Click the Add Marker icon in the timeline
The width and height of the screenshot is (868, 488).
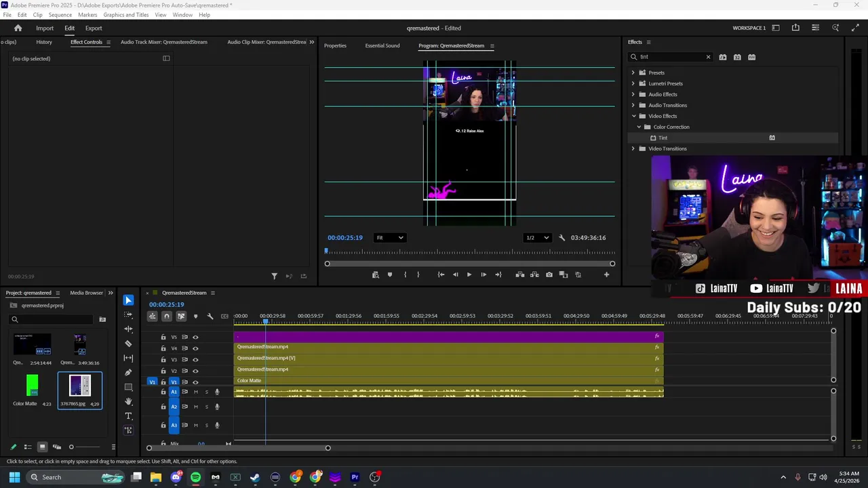coord(195,317)
